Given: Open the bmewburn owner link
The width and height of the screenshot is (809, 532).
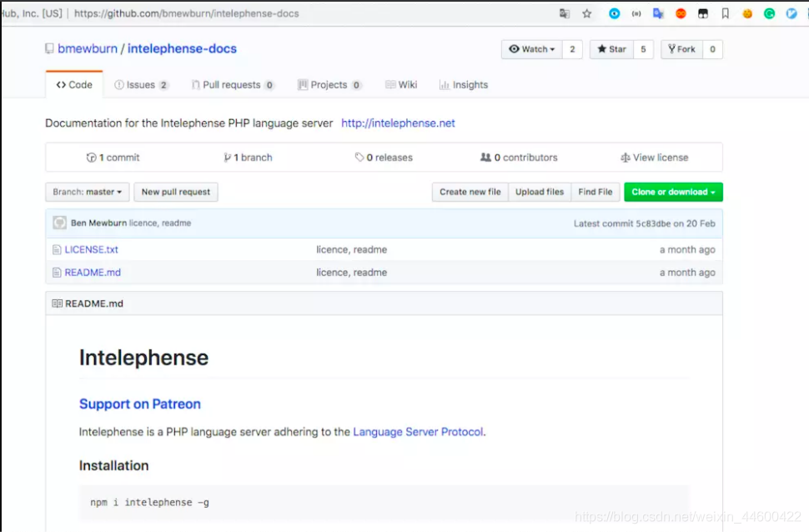Looking at the screenshot, I should tap(88, 48).
